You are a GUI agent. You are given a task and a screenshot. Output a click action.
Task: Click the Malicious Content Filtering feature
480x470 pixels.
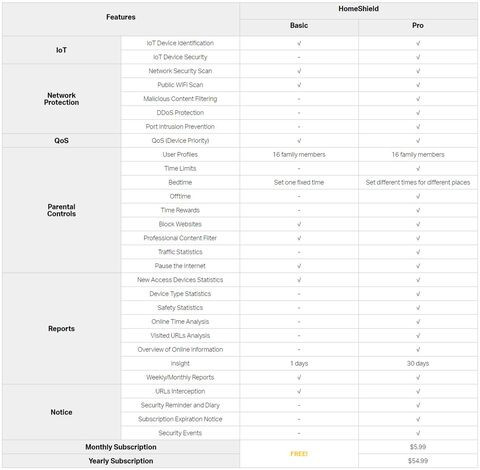click(x=180, y=99)
